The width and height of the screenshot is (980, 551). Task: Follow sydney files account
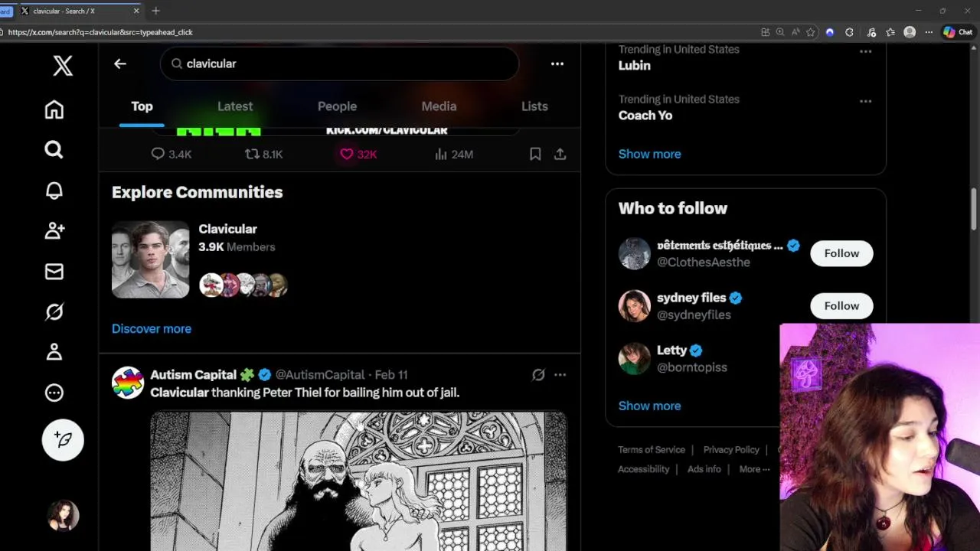pos(841,305)
